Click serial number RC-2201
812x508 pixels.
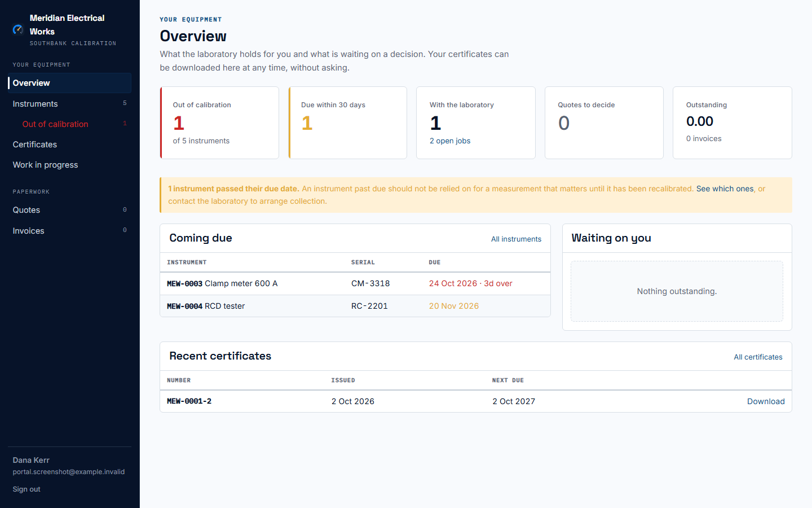[x=369, y=306]
